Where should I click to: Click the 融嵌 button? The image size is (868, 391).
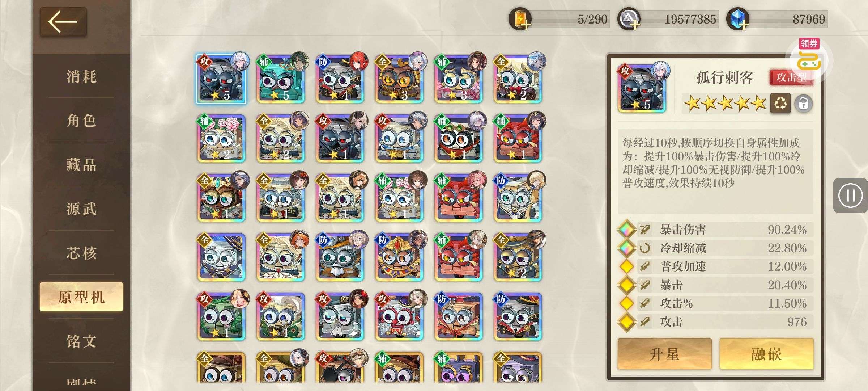click(766, 354)
